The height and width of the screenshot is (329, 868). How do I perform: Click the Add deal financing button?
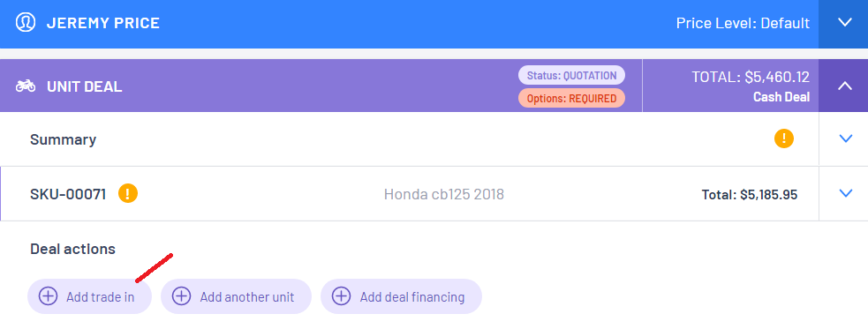tap(402, 296)
